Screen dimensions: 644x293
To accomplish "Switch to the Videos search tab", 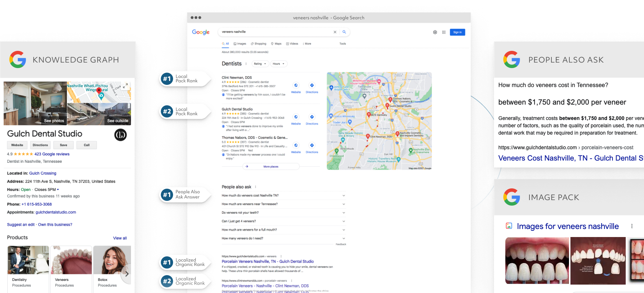I will (x=292, y=44).
